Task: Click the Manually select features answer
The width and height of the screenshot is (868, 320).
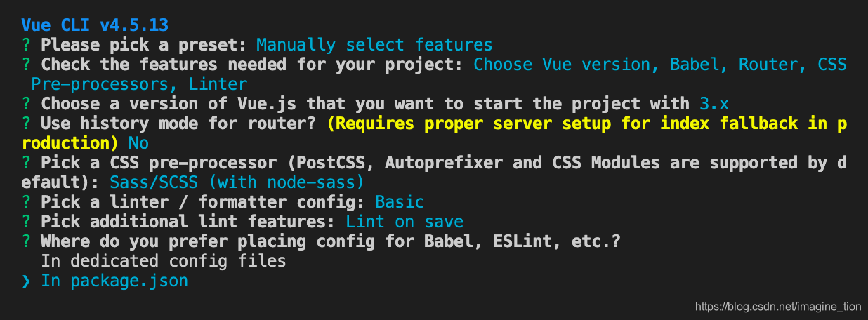Action: click(374, 45)
